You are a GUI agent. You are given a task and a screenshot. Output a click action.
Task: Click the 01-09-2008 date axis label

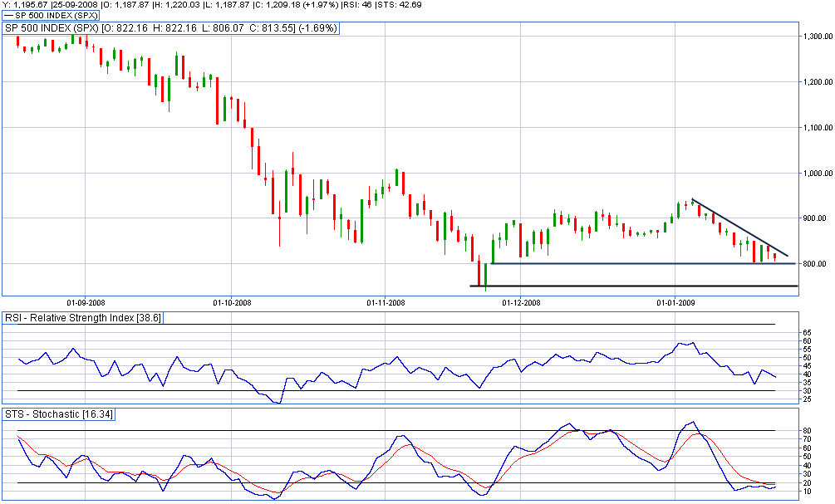87,302
